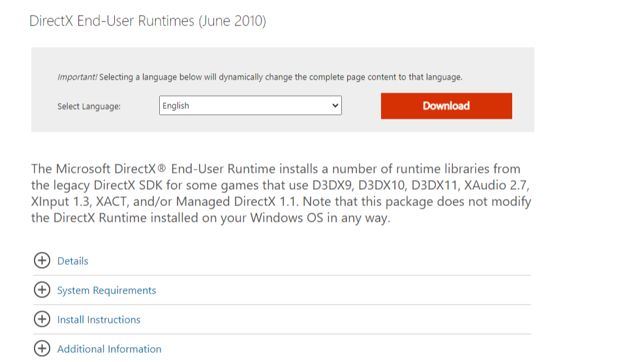
Task: Open the Install Instructions section
Action: pos(99,320)
